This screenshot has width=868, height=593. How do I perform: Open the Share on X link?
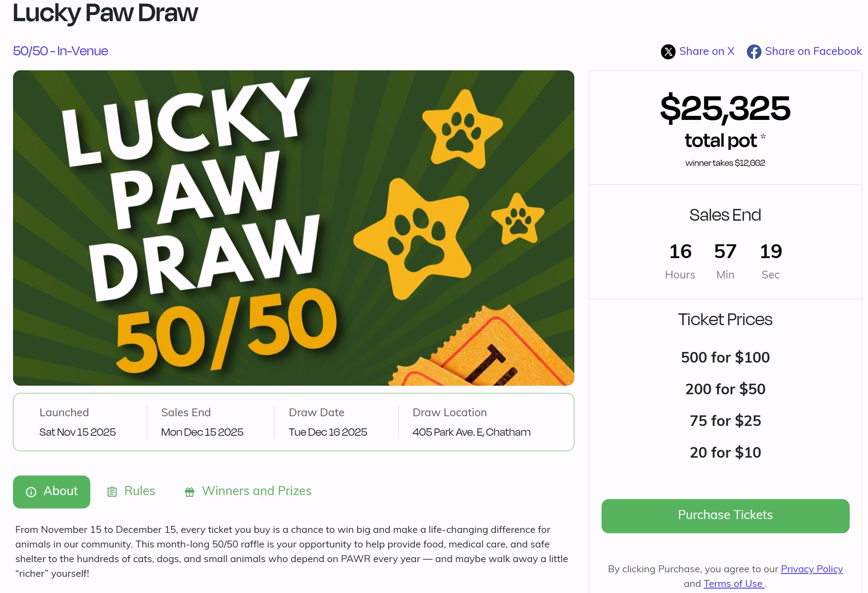click(707, 51)
